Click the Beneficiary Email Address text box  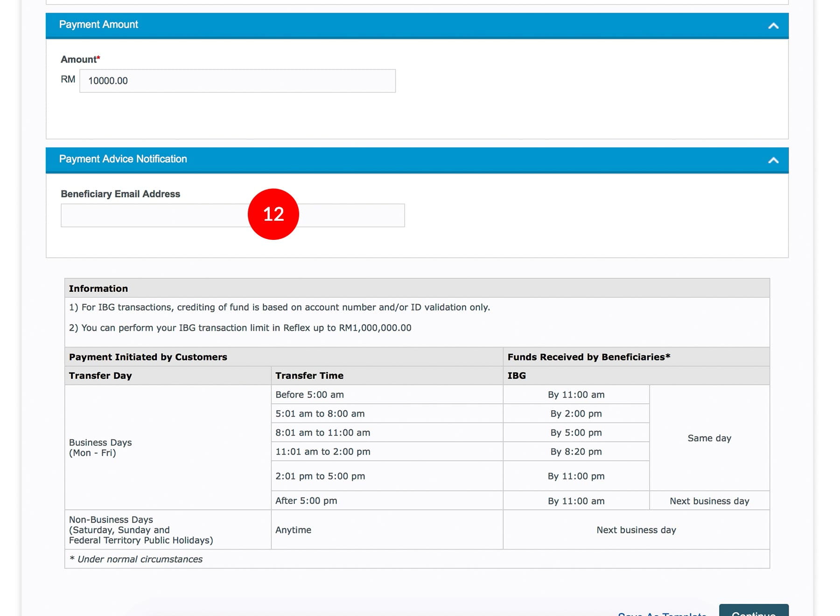point(154,216)
